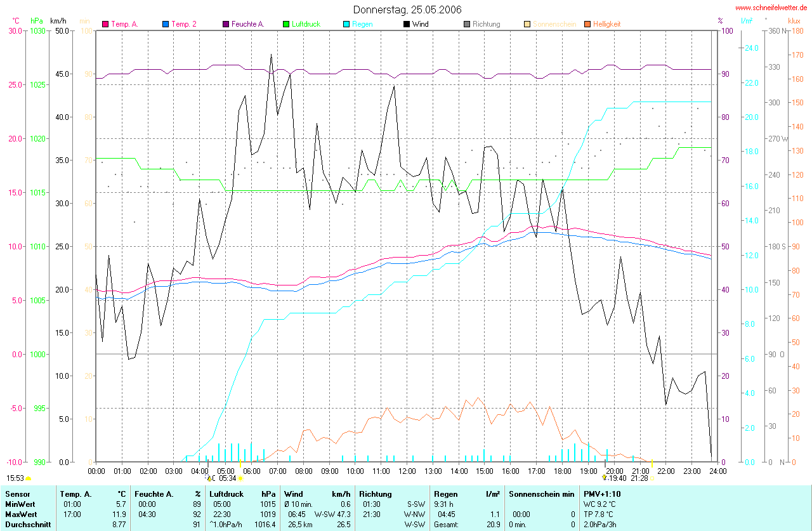
Task: Click the 'Temp. A.' legend label
Action: (x=124, y=24)
